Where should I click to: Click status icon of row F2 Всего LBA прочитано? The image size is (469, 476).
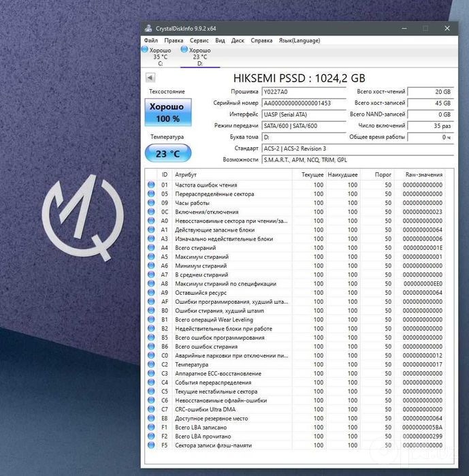151,436
